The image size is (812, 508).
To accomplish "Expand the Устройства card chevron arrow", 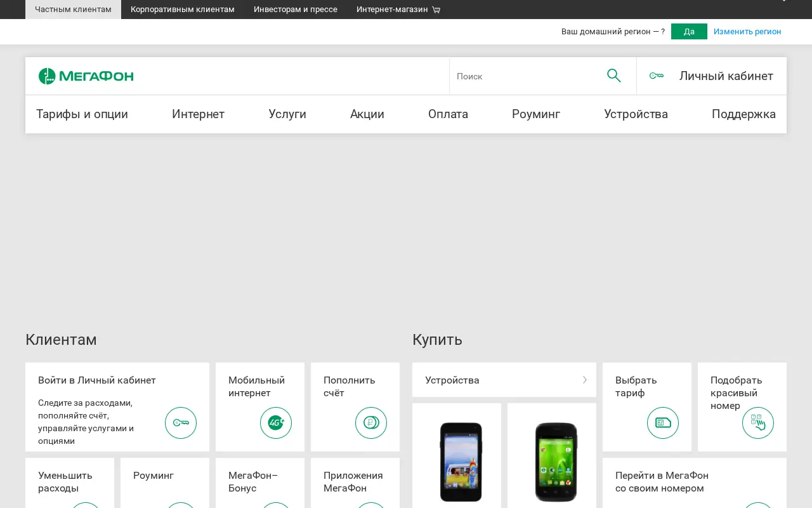I will tap(585, 380).
